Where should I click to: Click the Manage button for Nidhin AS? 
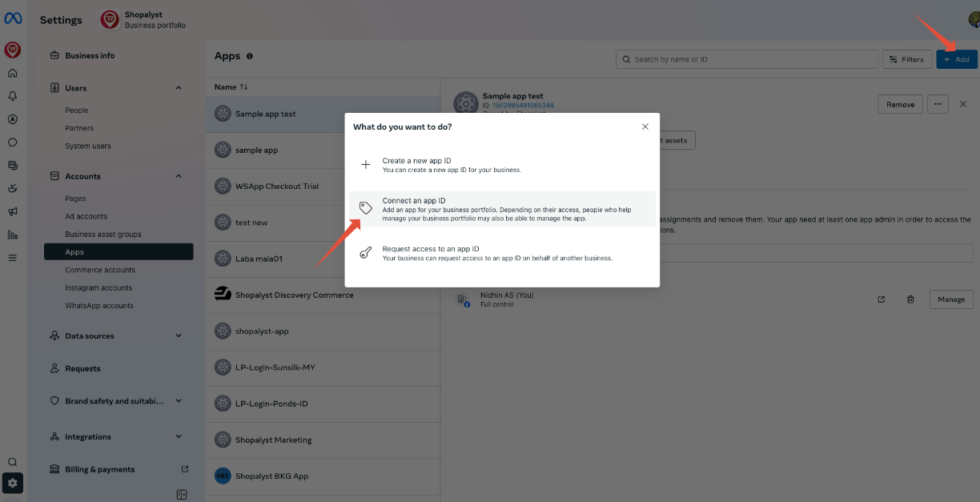tap(951, 299)
